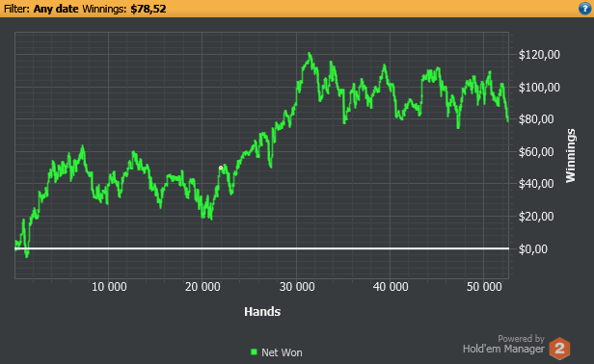
Task: Click the Hands axis title
Action: tap(262, 311)
